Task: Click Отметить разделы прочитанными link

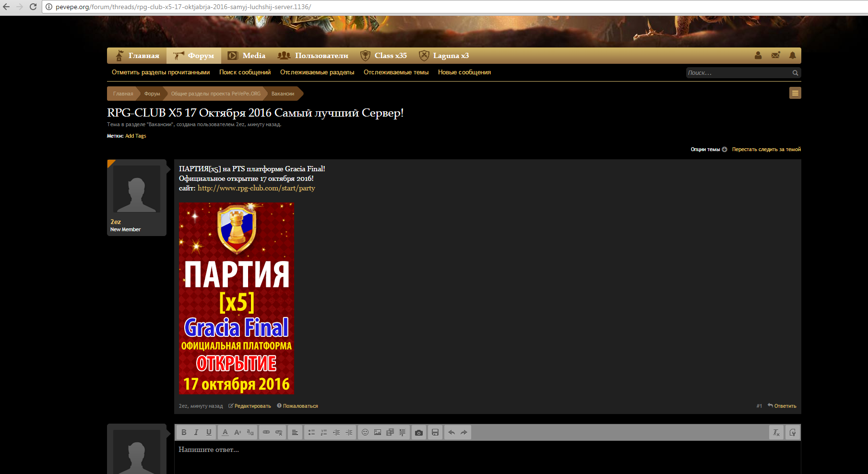Action: [161, 72]
